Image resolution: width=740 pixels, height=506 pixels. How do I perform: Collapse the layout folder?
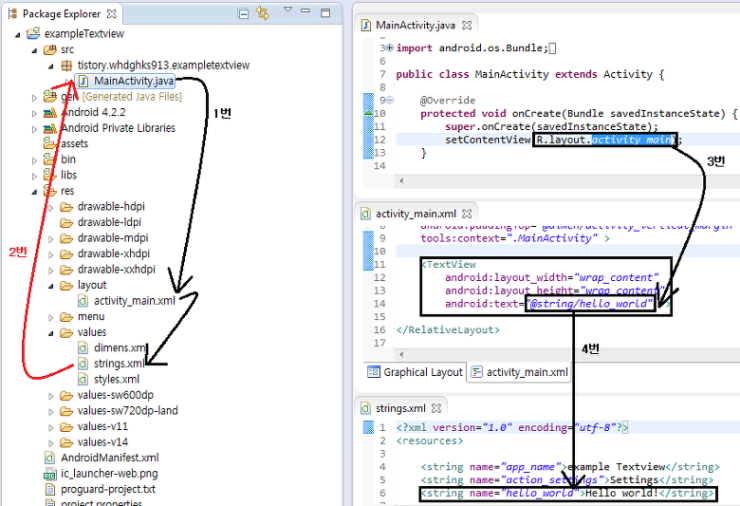(x=51, y=286)
